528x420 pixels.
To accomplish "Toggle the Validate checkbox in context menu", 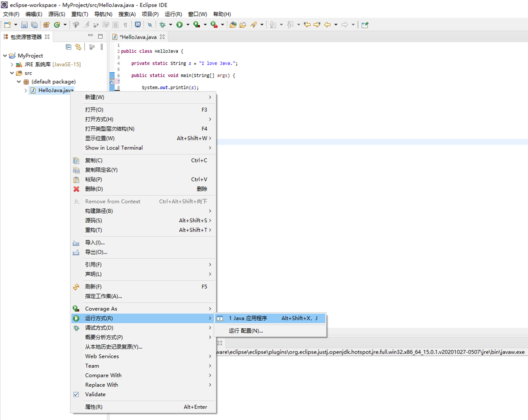I will coord(76,394).
